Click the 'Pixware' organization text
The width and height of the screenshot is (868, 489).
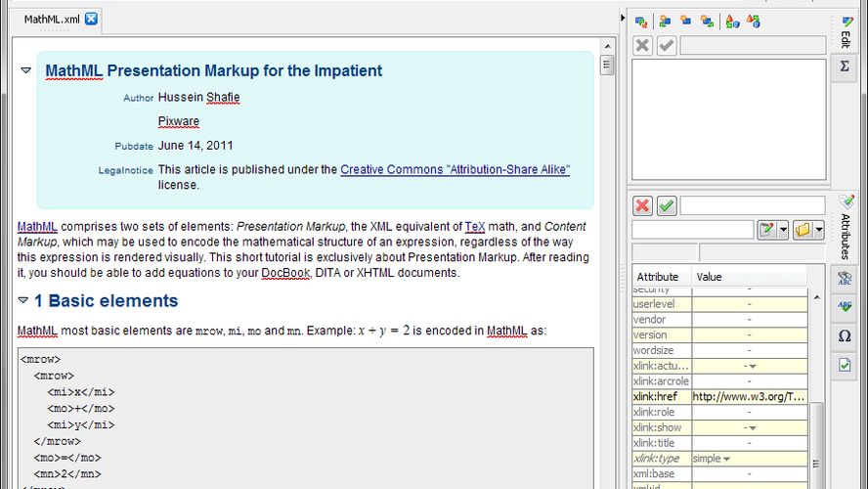(x=179, y=121)
